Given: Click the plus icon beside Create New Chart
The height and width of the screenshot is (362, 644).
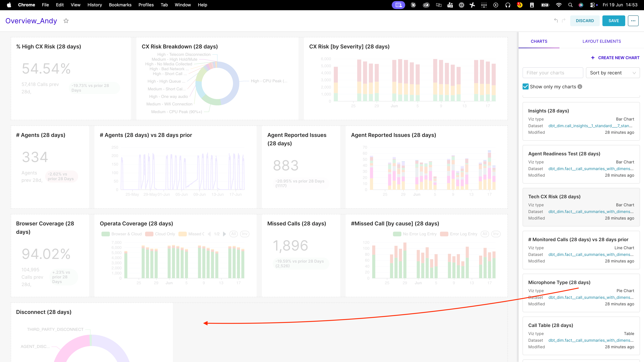Looking at the screenshot, I should coord(593,58).
